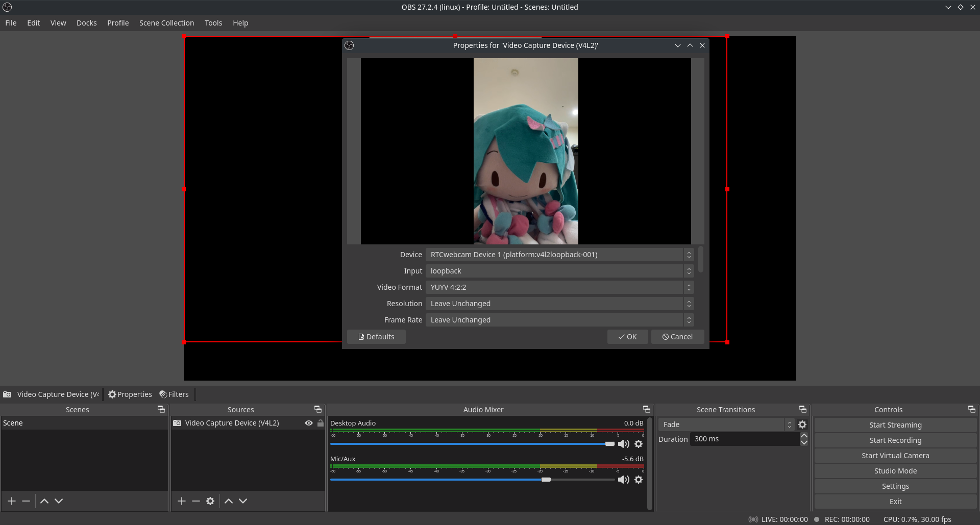Mute Mic/Aux speaker

point(624,480)
